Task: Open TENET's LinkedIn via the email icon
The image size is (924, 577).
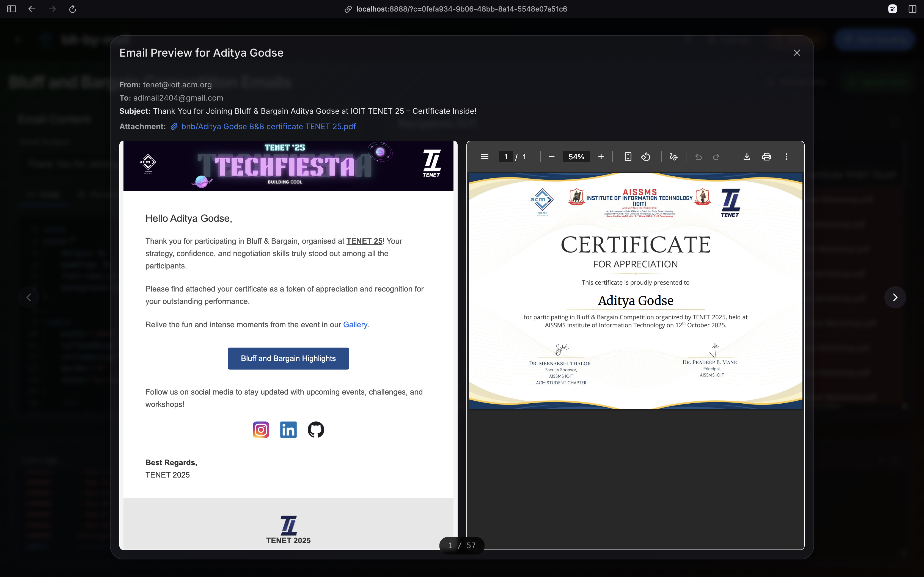Action: pyautogui.click(x=288, y=429)
